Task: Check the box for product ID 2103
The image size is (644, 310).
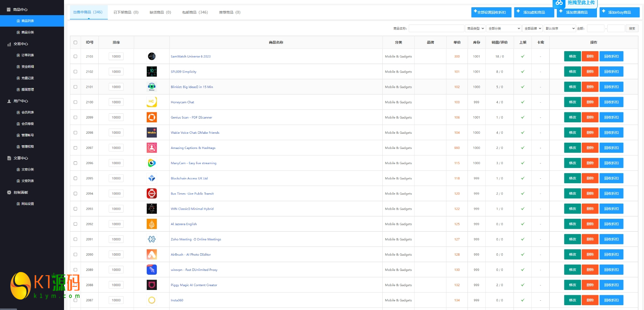Action: [75, 56]
